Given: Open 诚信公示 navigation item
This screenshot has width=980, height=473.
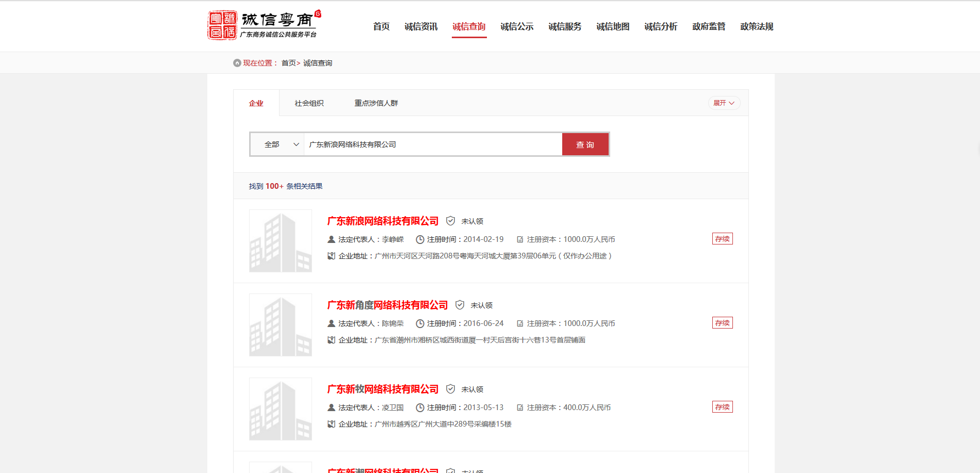Looking at the screenshot, I should point(517,26).
